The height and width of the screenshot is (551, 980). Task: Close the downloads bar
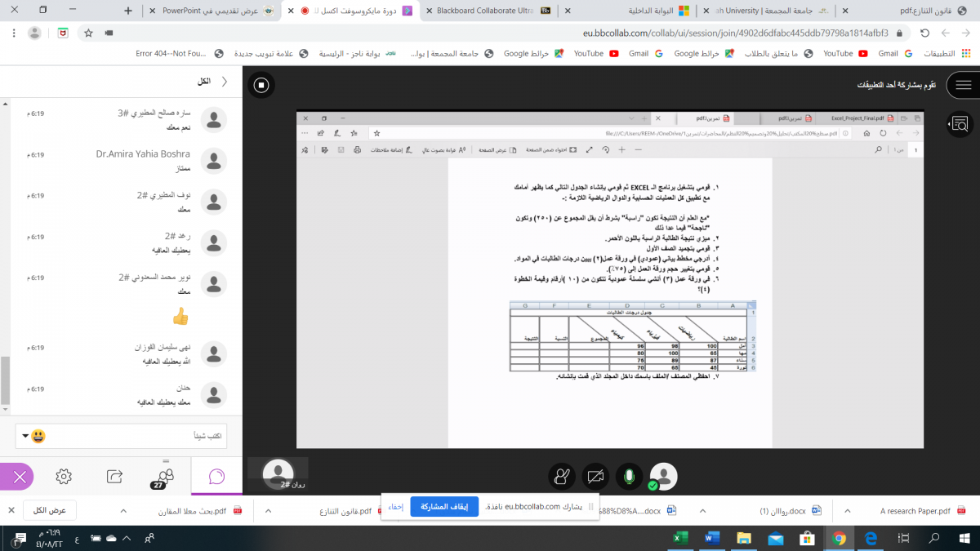point(11,510)
